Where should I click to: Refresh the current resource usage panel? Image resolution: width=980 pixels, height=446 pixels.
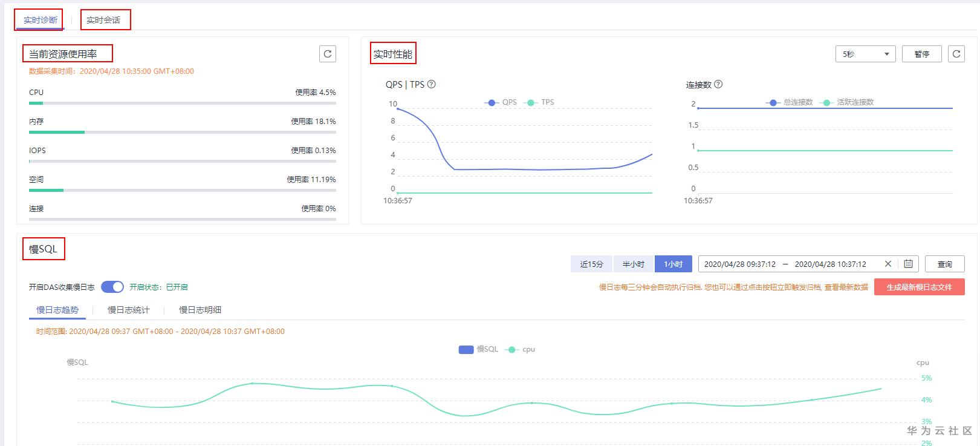(327, 54)
